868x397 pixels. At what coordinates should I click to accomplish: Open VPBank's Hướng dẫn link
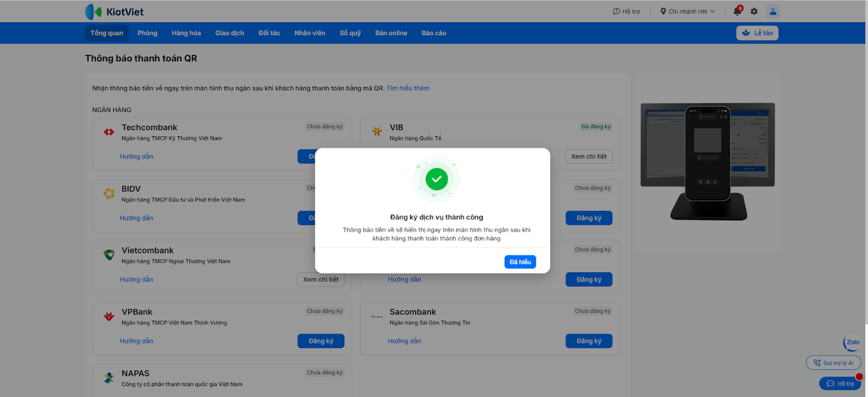pos(137,341)
